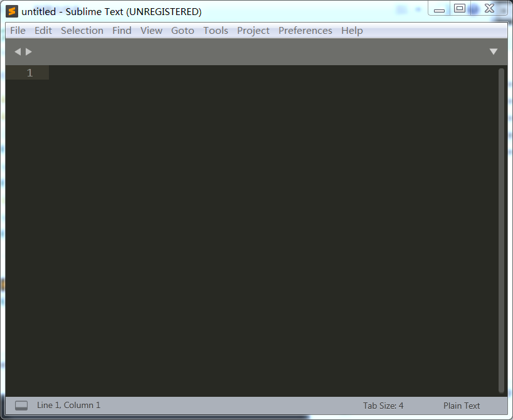Screen dimensions: 513x420
Task: Open the Project menu
Action: coord(253,31)
